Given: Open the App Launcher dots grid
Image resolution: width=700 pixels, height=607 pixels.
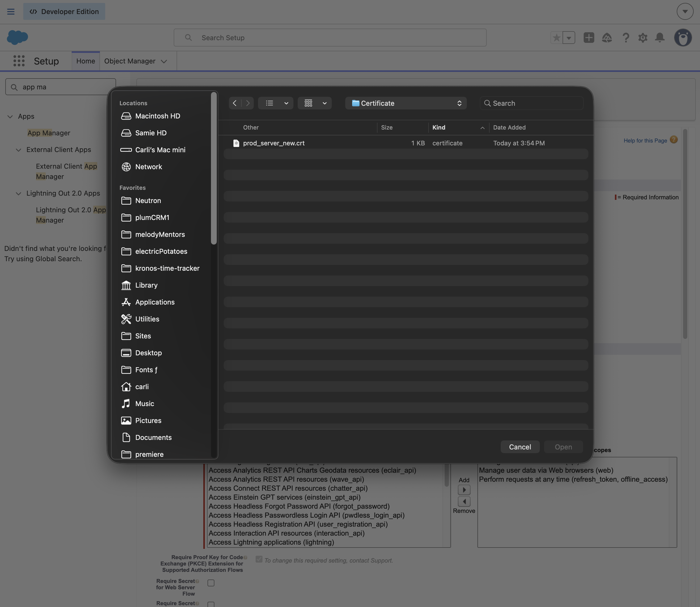Looking at the screenshot, I should [x=19, y=61].
